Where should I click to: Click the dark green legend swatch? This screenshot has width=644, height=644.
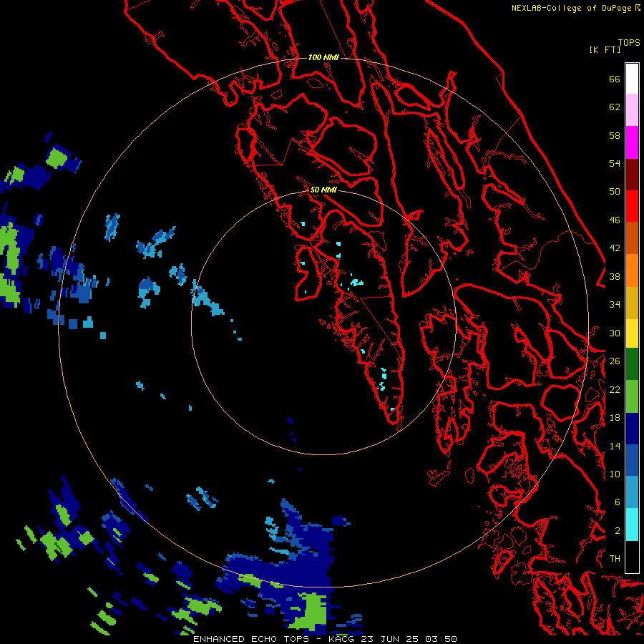(632, 364)
